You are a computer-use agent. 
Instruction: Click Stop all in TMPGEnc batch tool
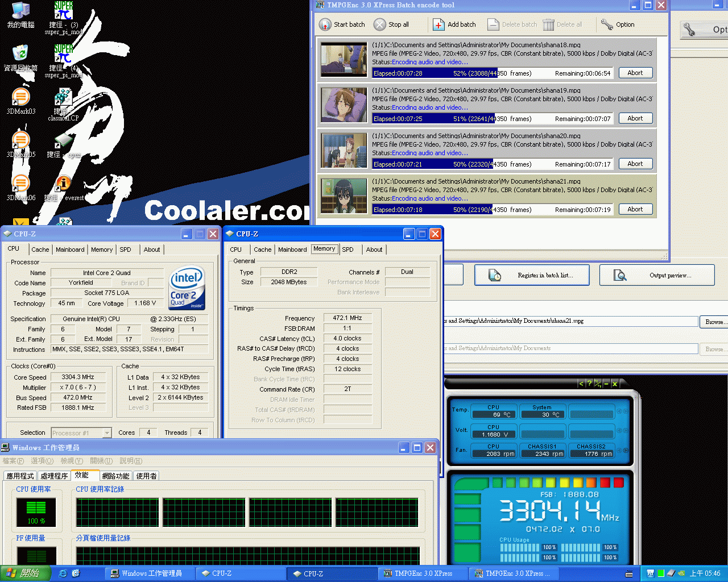(391, 24)
